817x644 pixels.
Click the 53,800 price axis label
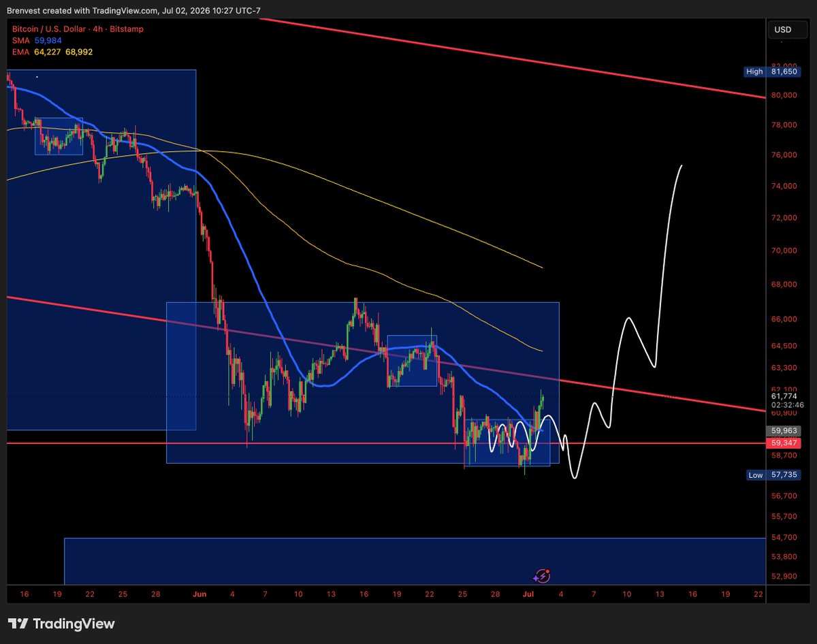coord(784,557)
